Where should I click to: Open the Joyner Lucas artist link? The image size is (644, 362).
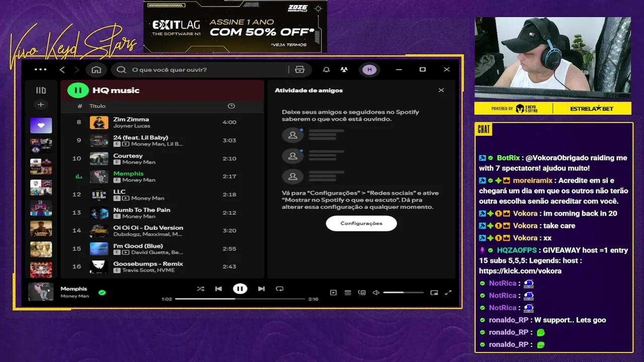point(131,126)
